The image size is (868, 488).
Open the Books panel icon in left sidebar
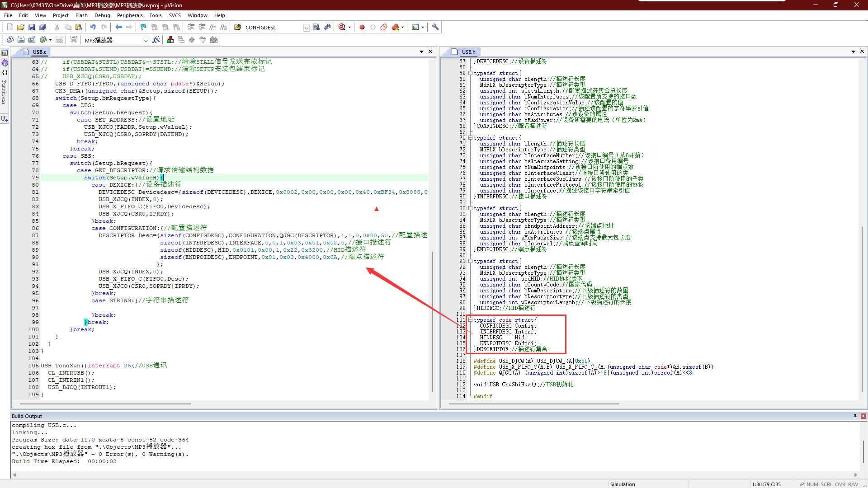[x=5, y=63]
